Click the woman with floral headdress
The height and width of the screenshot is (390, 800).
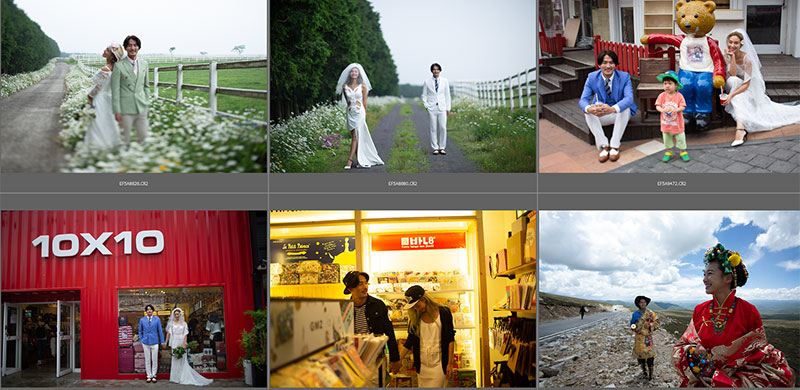(732, 315)
